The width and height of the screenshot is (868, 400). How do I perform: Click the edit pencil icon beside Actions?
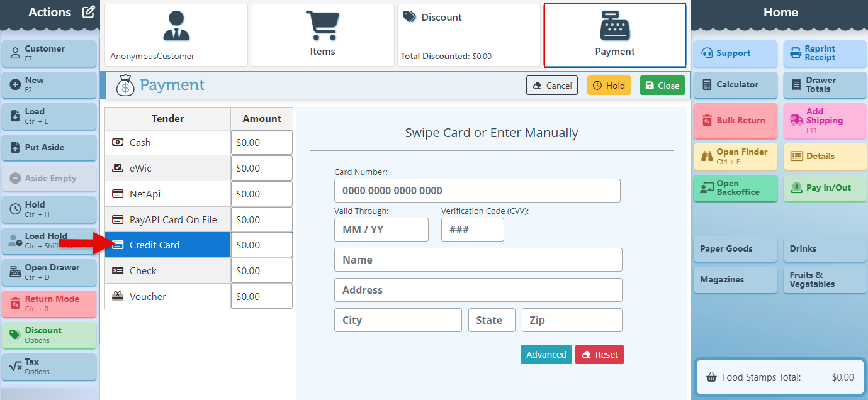pos(88,12)
